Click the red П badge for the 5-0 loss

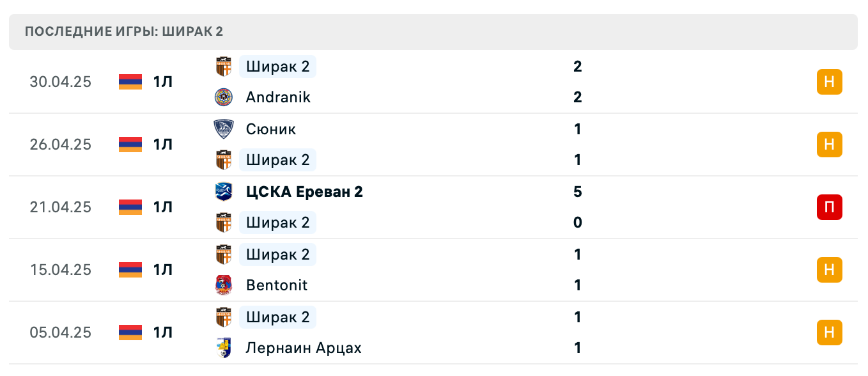pyautogui.click(x=829, y=207)
